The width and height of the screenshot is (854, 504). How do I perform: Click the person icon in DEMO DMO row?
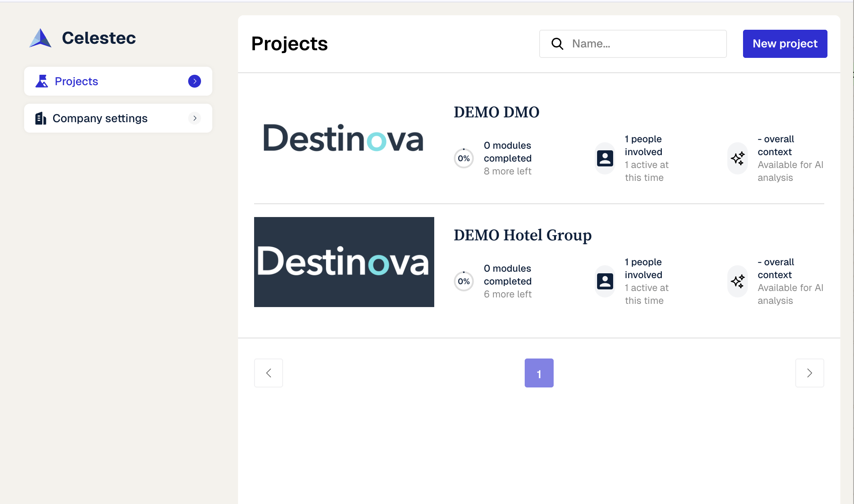[x=605, y=158]
